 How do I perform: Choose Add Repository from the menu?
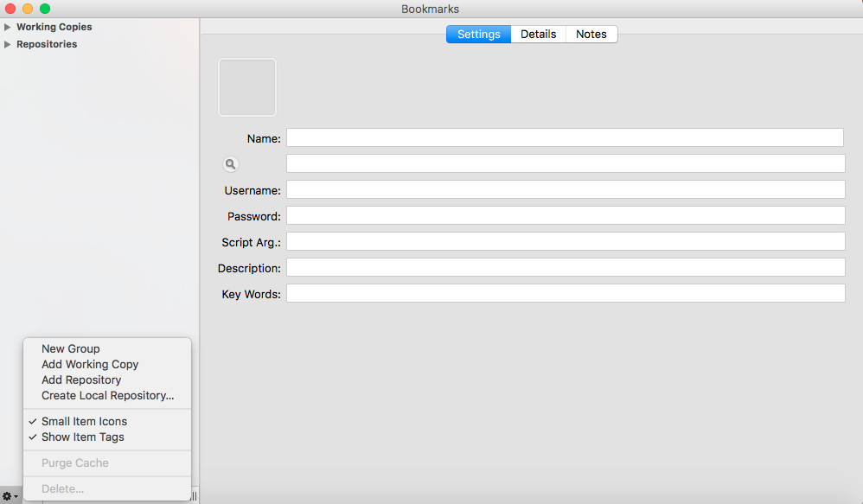81,380
